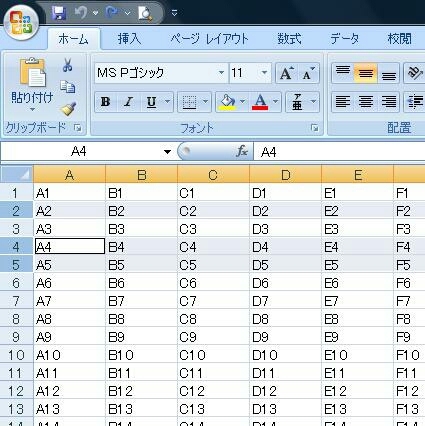
Task: Select cell containing B4
Action: tap(141, 247)
